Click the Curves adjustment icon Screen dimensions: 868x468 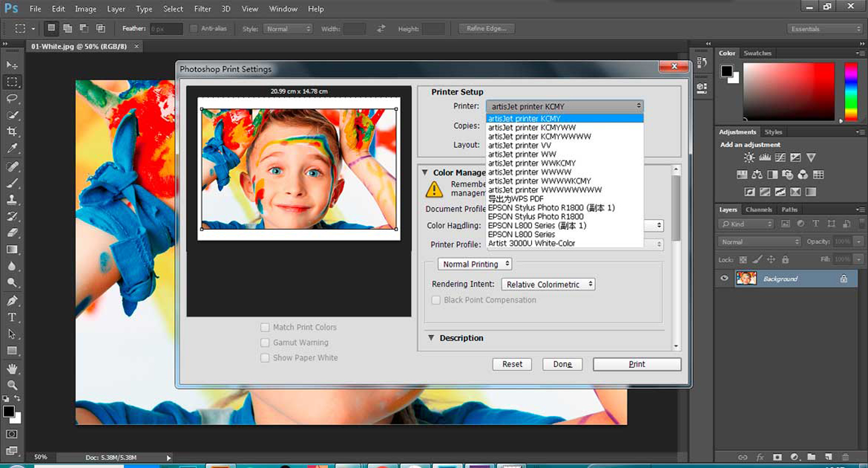[x=780, y=157]
